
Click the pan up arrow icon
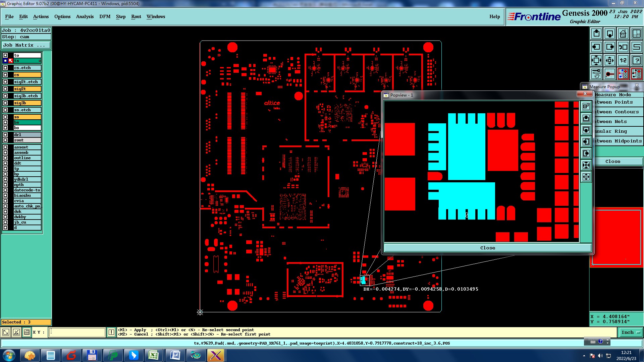596,34
